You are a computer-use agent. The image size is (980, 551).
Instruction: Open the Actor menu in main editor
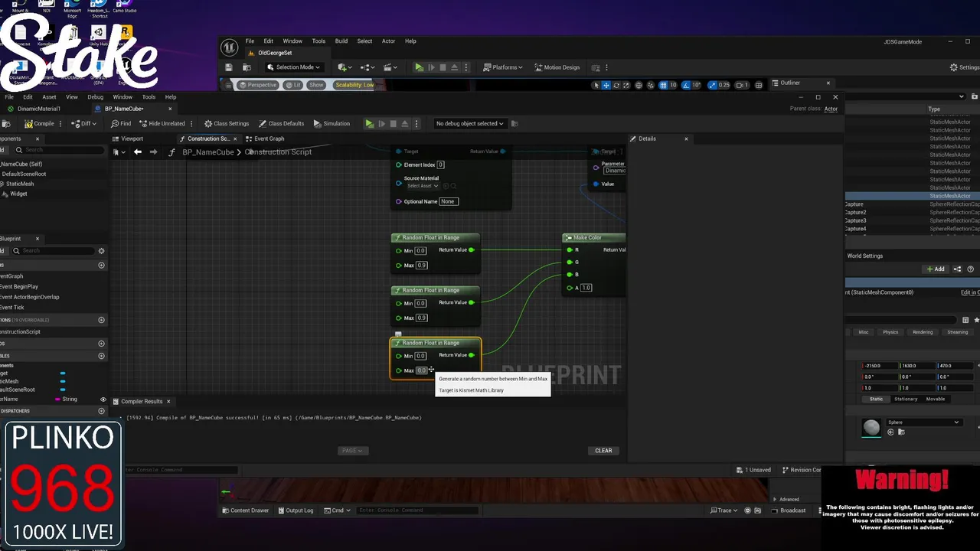point(388,41)
